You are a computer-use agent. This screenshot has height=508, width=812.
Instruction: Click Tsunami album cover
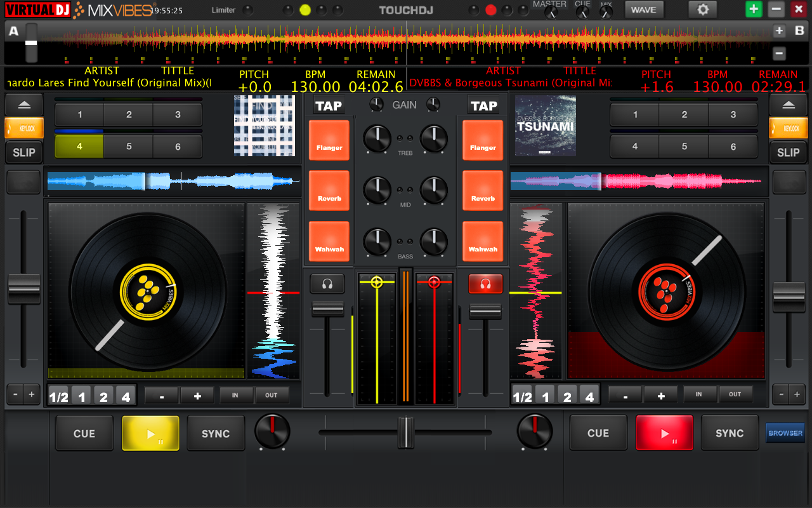click(546, 126)
